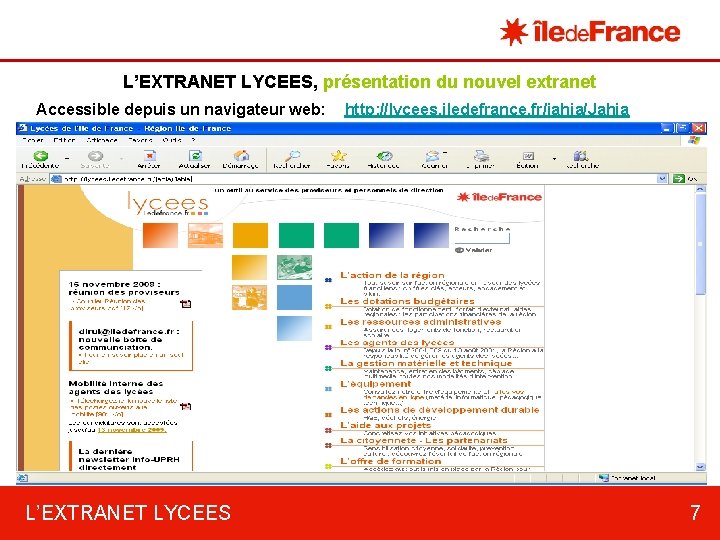Open the Suivante history dropdown arrow
The image size is (720, 540).
pos(122,158)
